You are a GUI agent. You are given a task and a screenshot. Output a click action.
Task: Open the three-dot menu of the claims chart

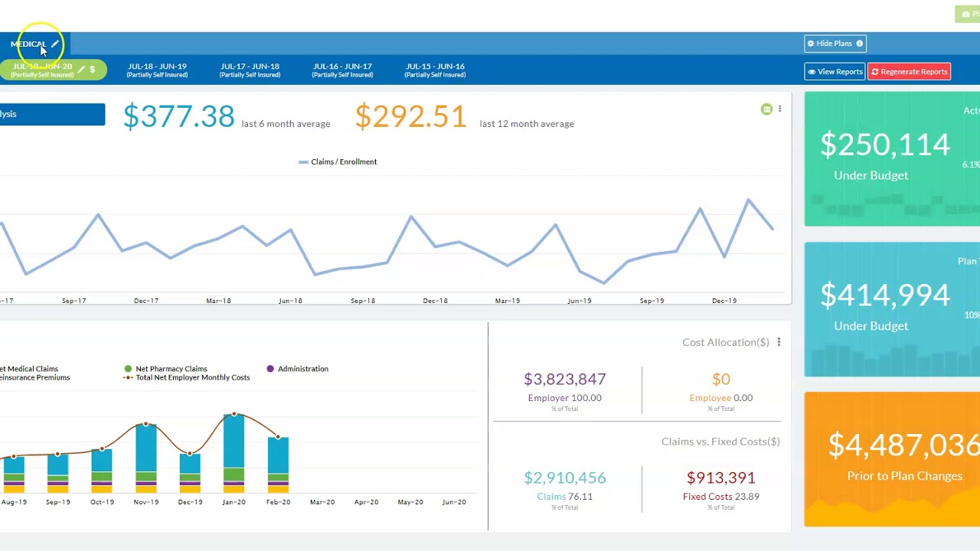pos(779,109)
